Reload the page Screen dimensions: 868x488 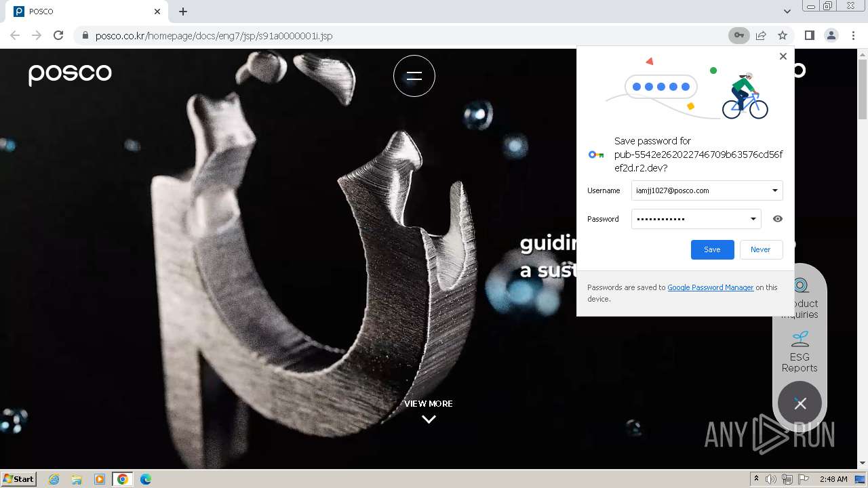click(58, 35)
